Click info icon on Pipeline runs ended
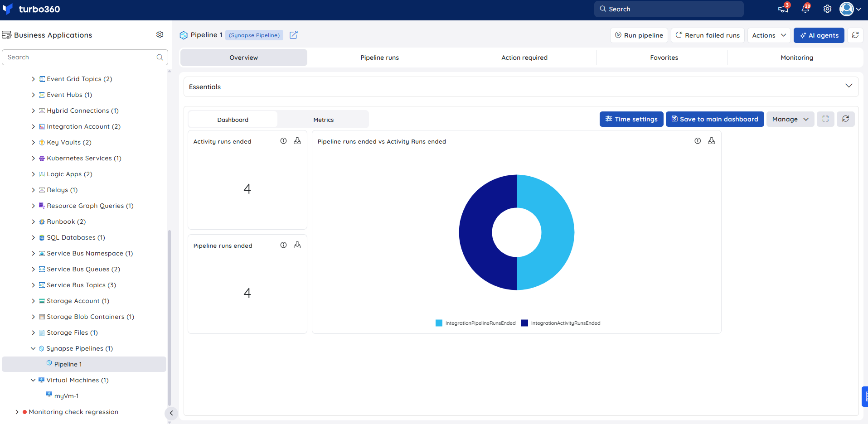This screenshot has width=868, height=424. [x=283, y=245]
